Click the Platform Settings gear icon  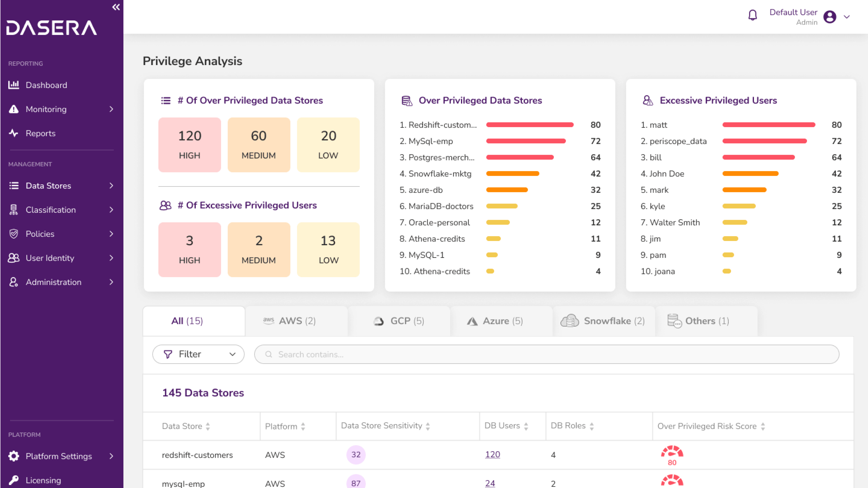coord(14,456)
